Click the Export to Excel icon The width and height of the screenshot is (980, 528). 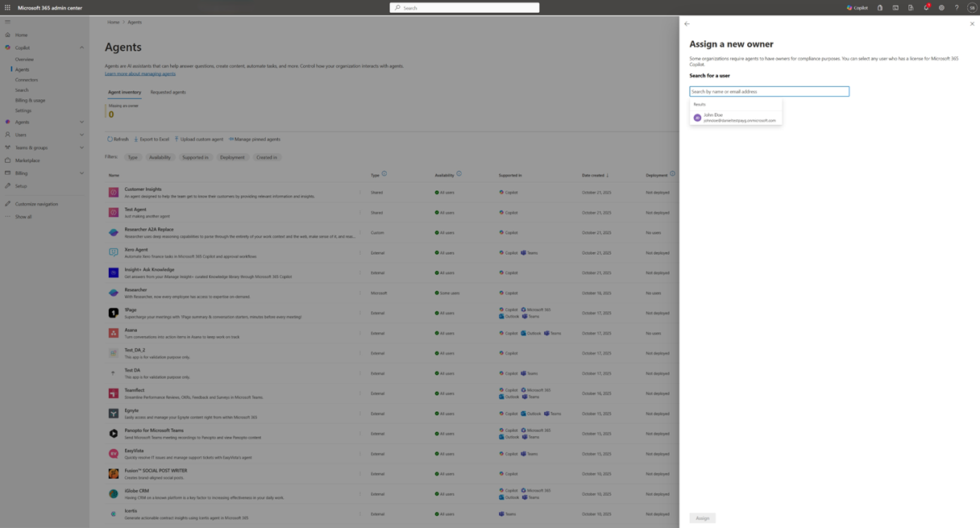pos(136,139)
